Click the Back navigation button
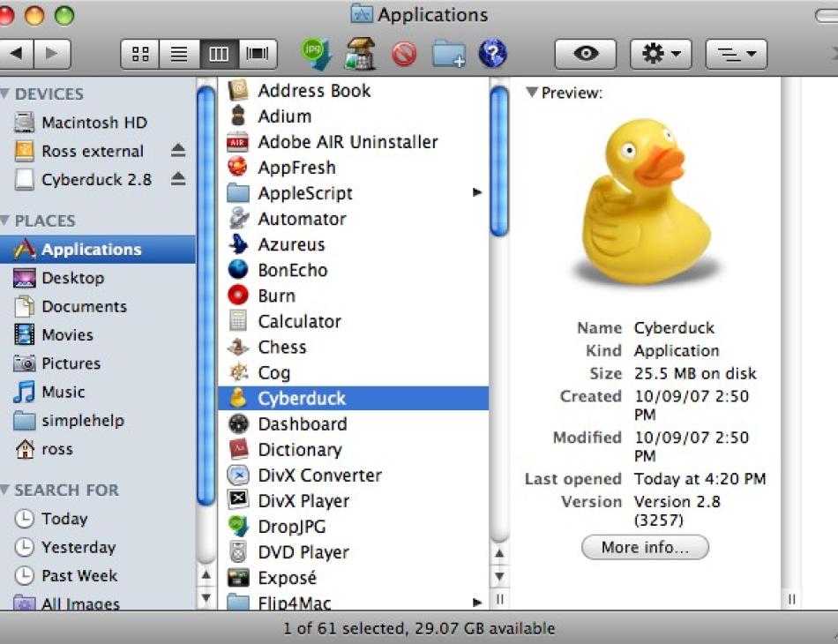Image resolution: width=838 pixels, height=644 pixels. point(16,54)
